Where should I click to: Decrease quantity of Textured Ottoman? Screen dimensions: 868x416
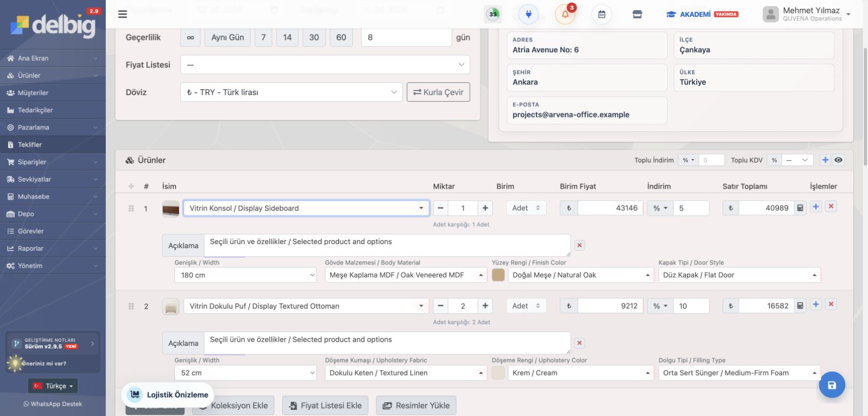coord(440,306)
